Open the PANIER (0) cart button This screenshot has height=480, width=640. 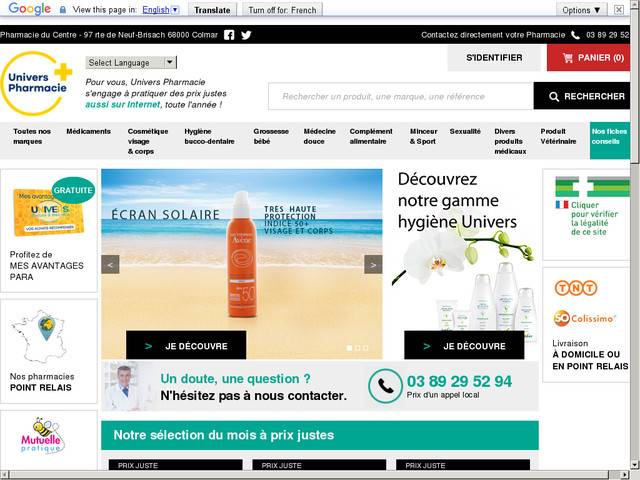point(588,58)
